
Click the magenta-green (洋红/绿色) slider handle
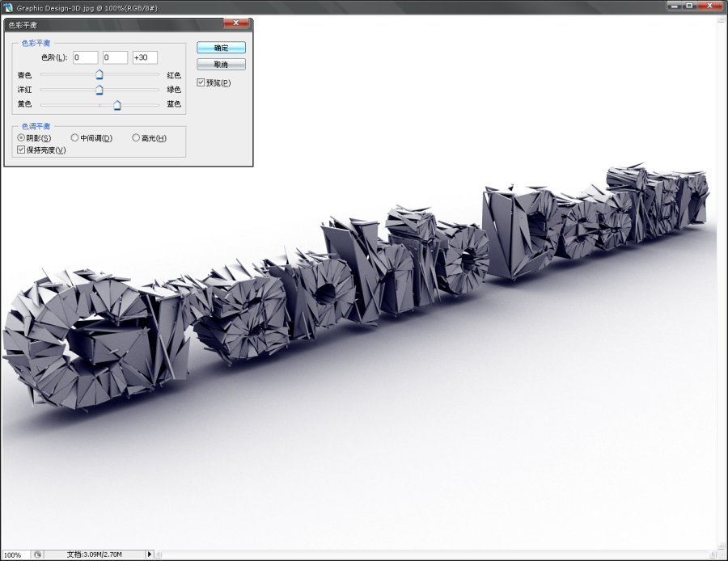[x=99, y=90]
